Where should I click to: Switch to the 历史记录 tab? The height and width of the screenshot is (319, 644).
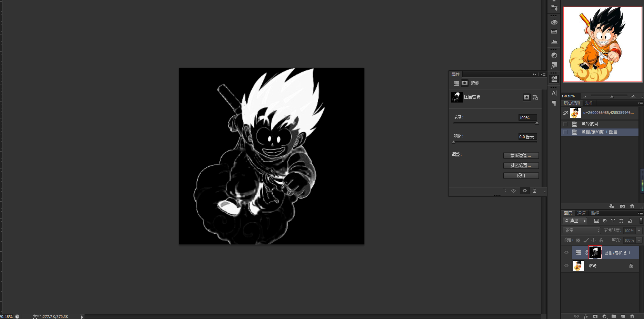click(x=572, y=103)
